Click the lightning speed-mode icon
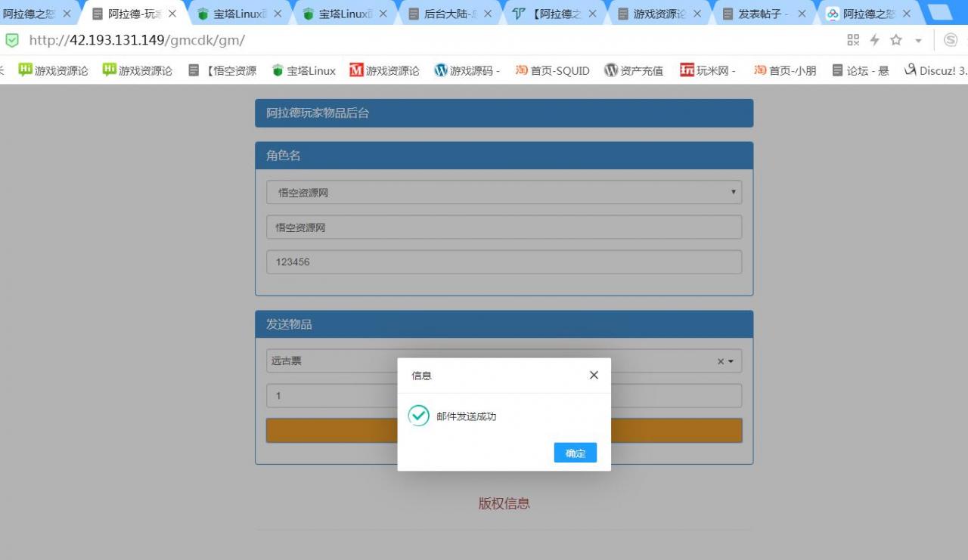This screenshot has height=560, width=968. (873, 40)
